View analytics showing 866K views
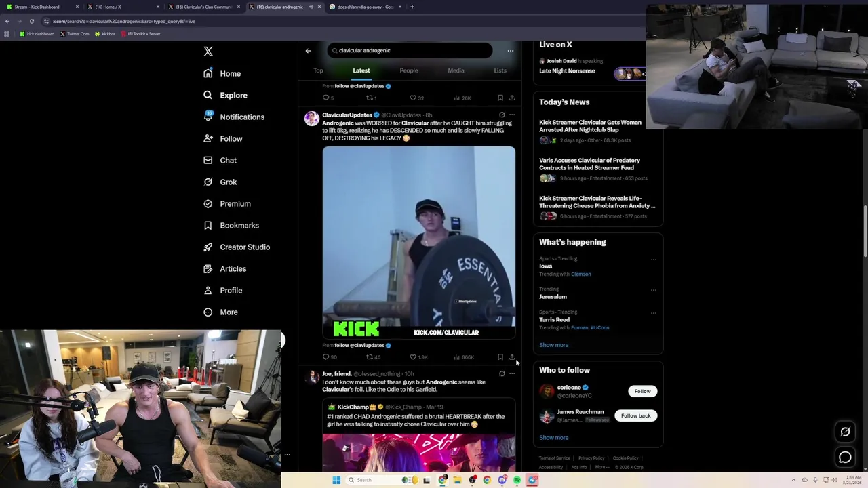This screenshot has height=488, width=868. [464, 357]
